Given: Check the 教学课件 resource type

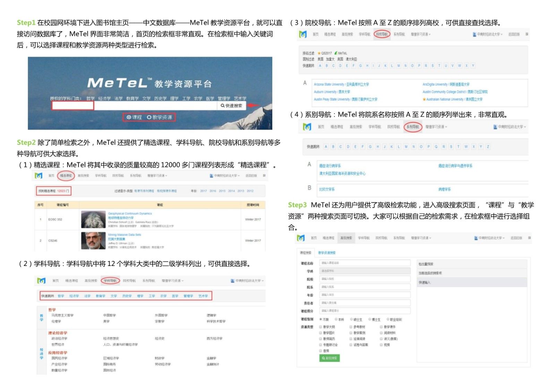Looking at the screenshot, I should click(x=381, y=327).
